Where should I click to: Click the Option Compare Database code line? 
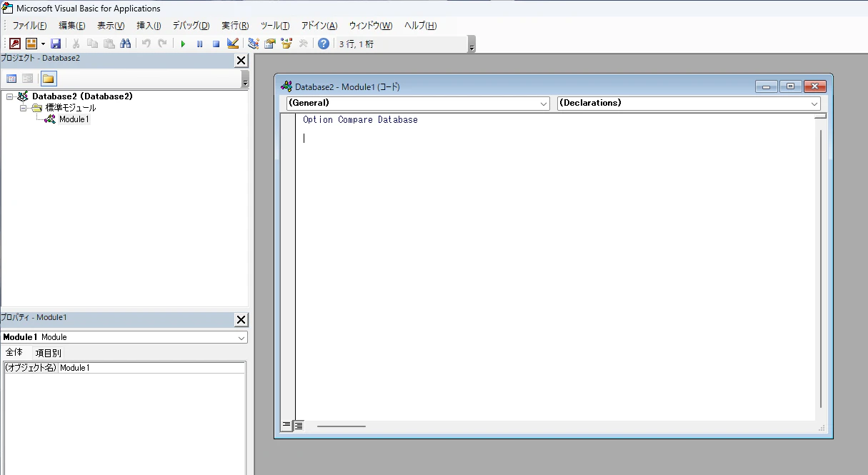pos(360,120)
